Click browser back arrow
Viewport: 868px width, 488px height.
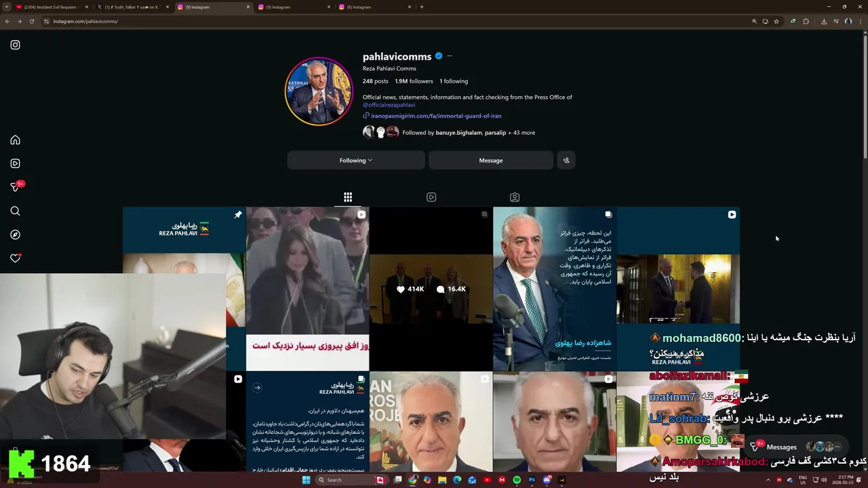pos(7,21)
